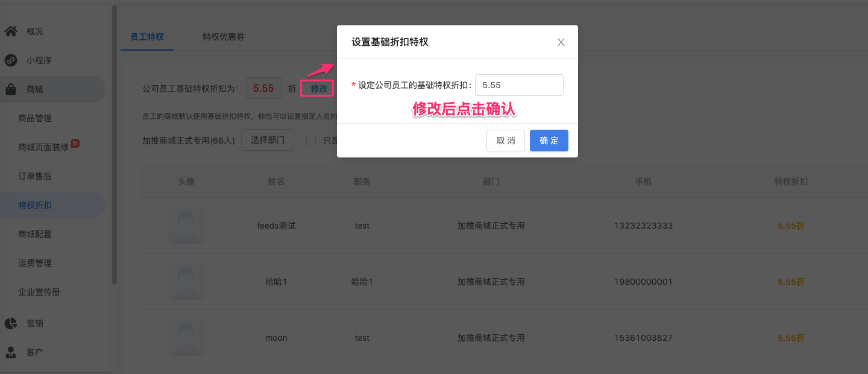
Task: Click the 部门 column header
Action: pos(491,182)
